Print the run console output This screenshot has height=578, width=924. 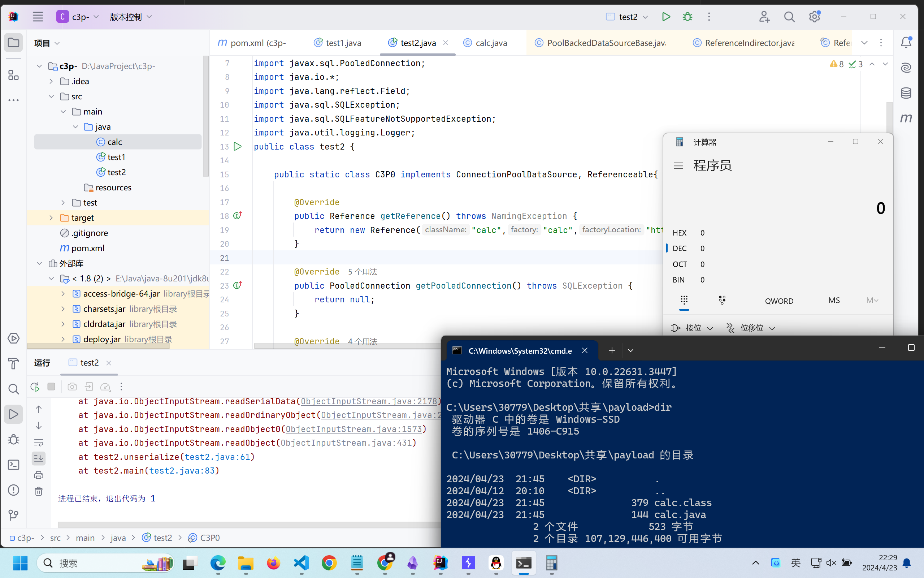point(39,475)
